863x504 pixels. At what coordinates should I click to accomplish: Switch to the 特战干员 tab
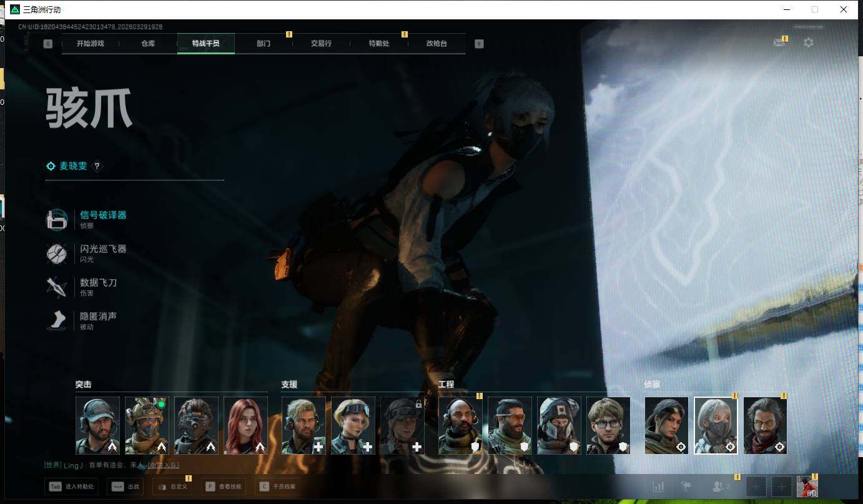click(205, 44)
